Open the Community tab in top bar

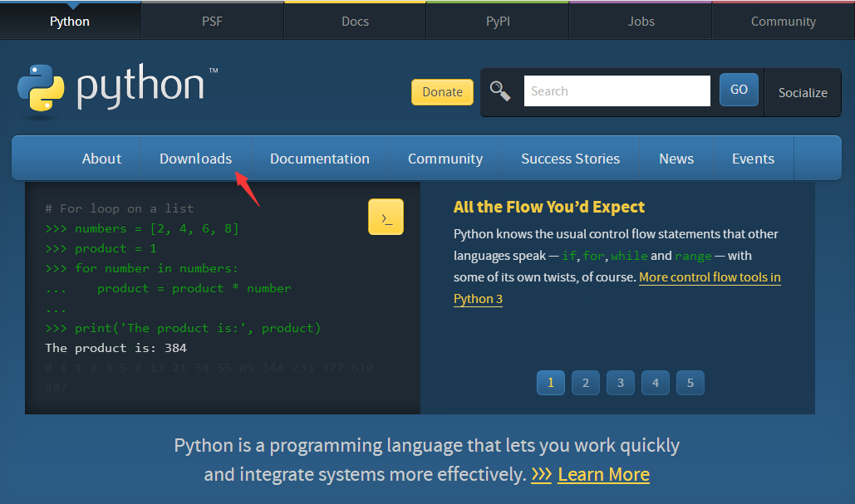point(784,22)
